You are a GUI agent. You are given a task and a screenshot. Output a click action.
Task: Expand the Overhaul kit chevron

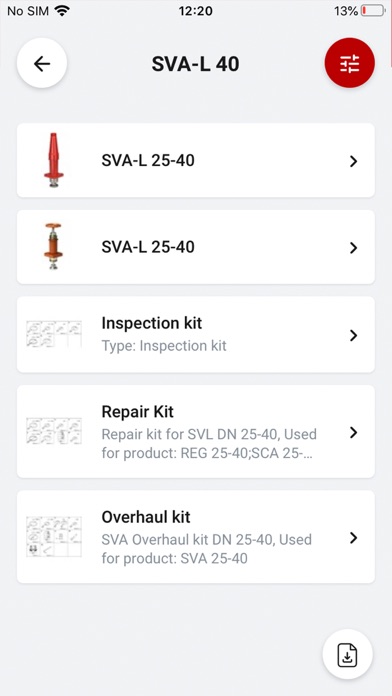pyautogui.click(x=353, y=538)
